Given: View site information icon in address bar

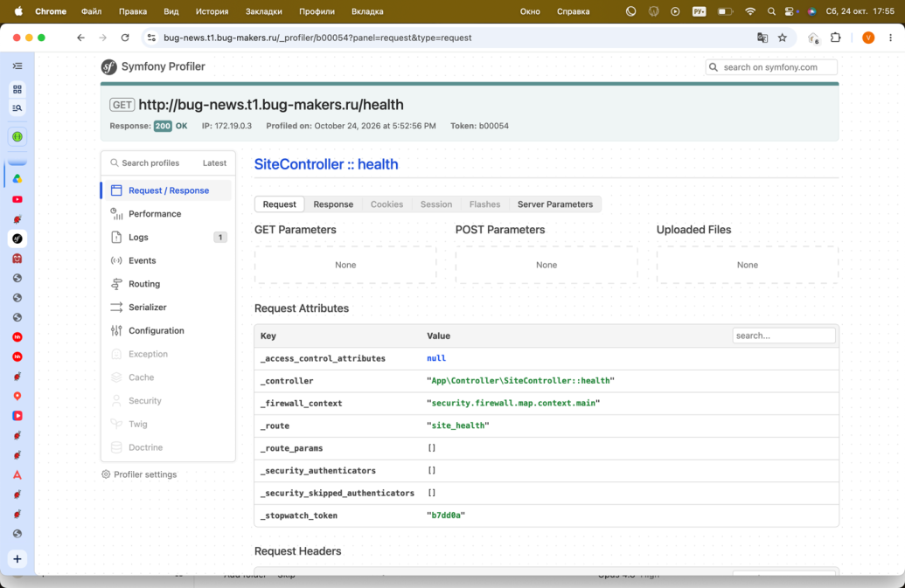Looking at the screenshot, I should click(151, 38).
